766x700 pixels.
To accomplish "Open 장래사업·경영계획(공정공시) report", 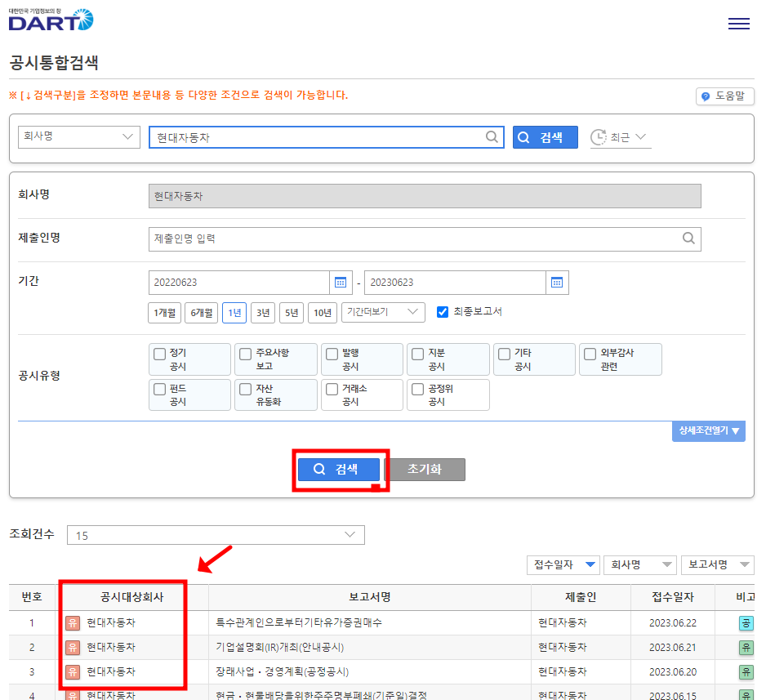I will pos(283,671).
